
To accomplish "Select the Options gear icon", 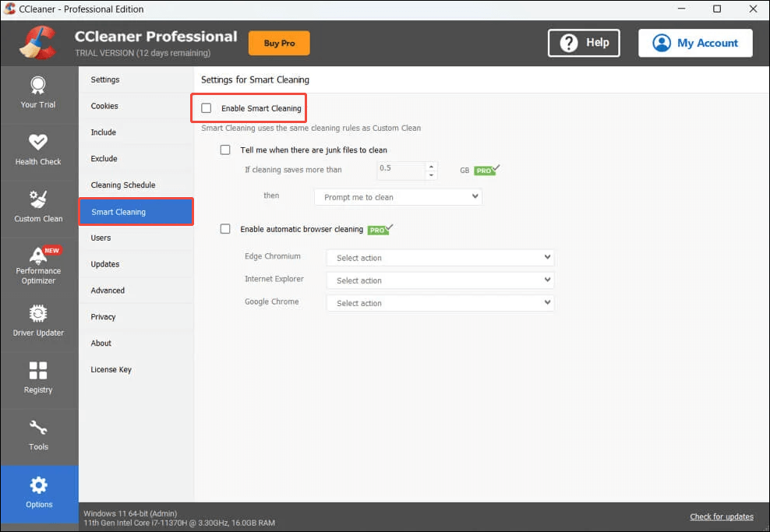I will (38, 485).
